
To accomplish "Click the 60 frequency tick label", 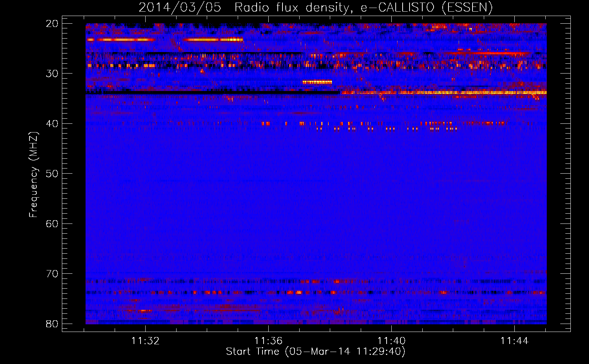I will (x=52, y=224).
